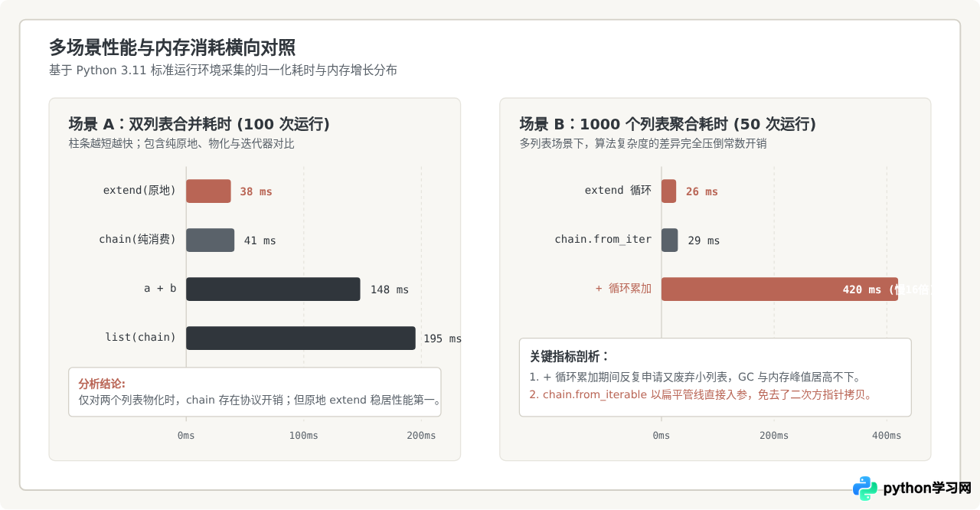Click the value '420 ms' on the red bar
Image resolution: width=980 pixels, height=510 pixels.
pos(862,290)
